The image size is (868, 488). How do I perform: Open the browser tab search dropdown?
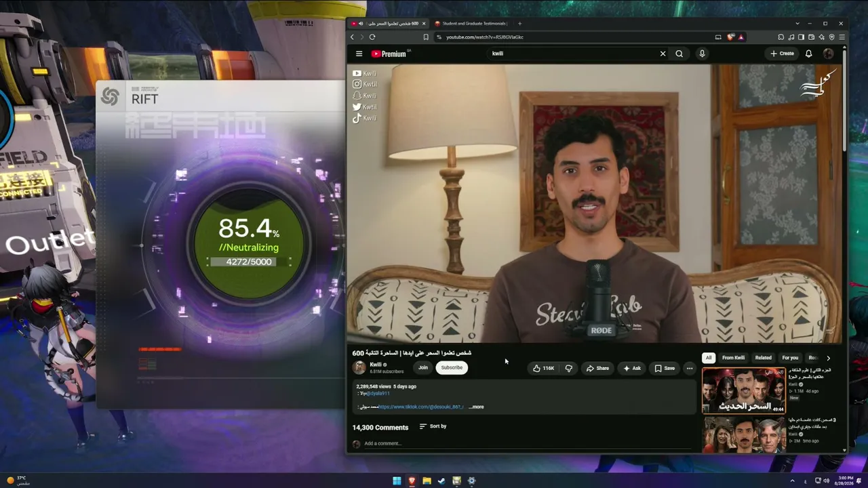coord(797,23)
